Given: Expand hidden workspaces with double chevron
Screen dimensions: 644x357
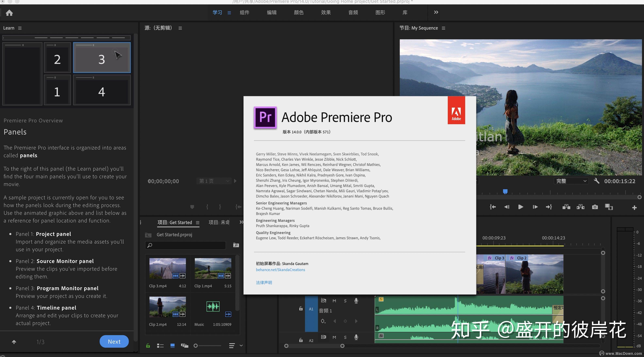Looking at the screenshot, I should (x=436, y=12).
